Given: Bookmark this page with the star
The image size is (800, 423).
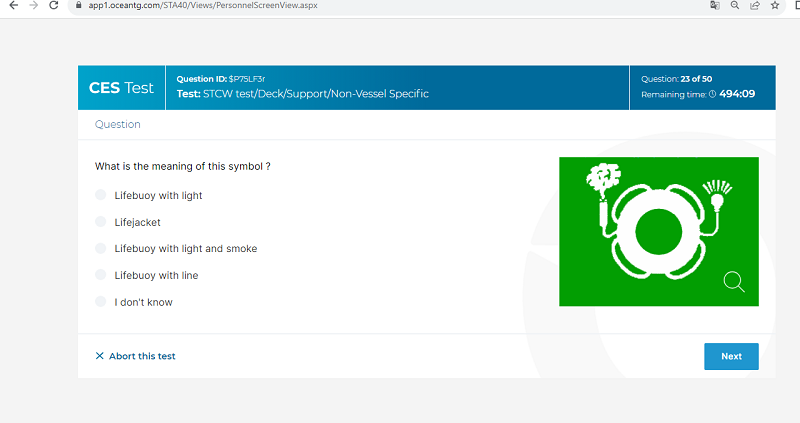Looking at the screenshot, I should tap(775, 6).
